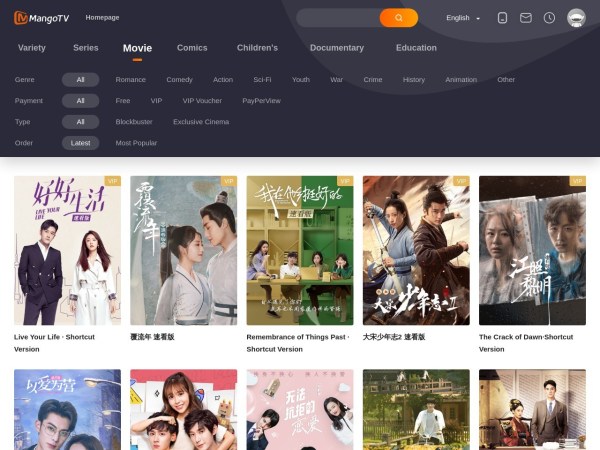
Task: Open watch history clock icon
Action: tap(549, 18)
